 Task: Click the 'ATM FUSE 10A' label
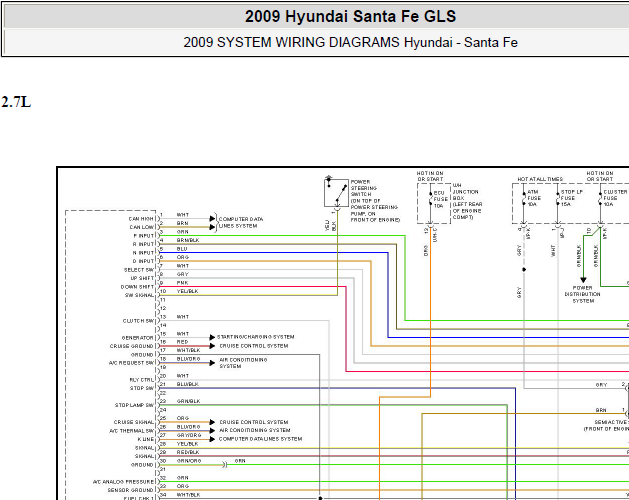[x=534, y=198]
